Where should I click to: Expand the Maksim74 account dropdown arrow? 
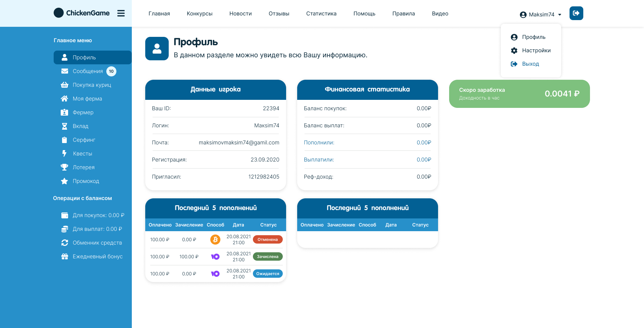pyautogui.click(x=559, y=15)
